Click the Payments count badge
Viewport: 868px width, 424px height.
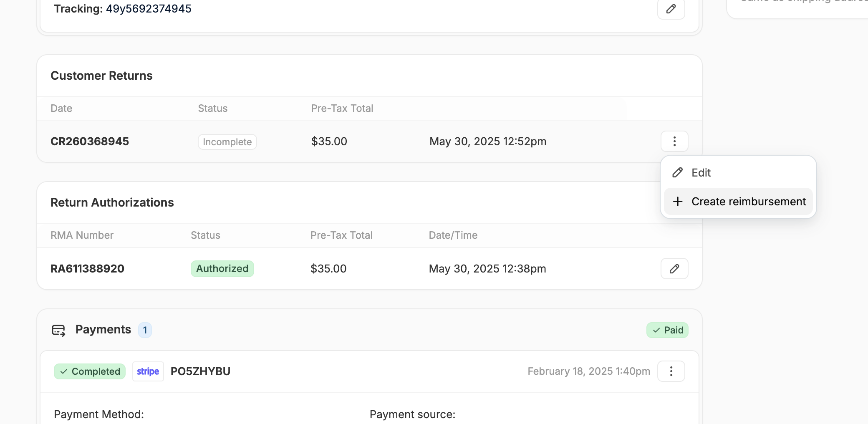tap(145, 330)
